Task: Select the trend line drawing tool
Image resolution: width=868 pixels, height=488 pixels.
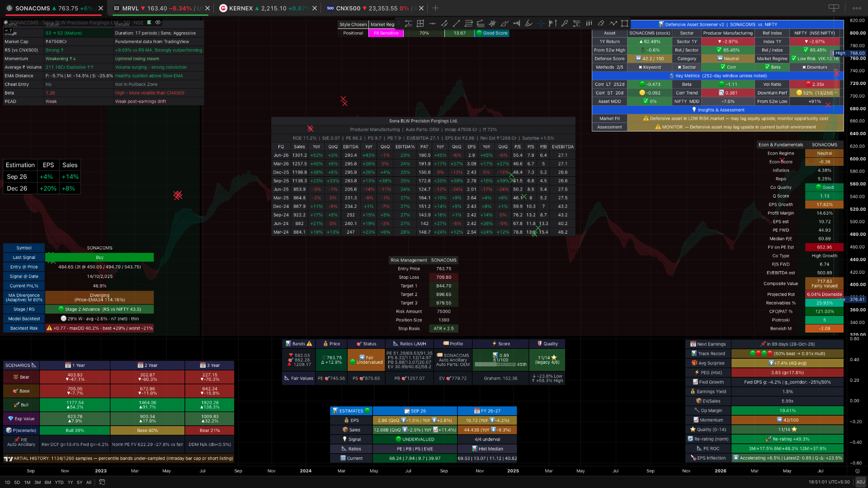Action: 457,23
